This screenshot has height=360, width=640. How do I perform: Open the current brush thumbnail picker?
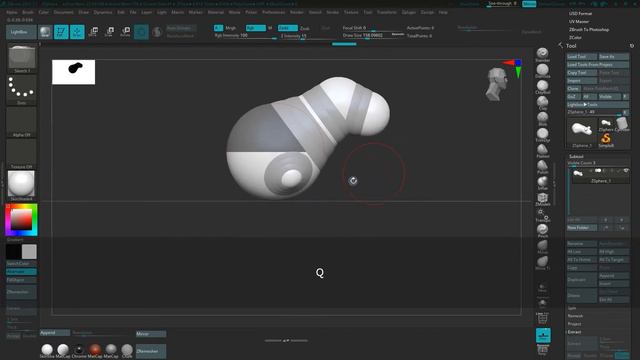tap(22, 58)
